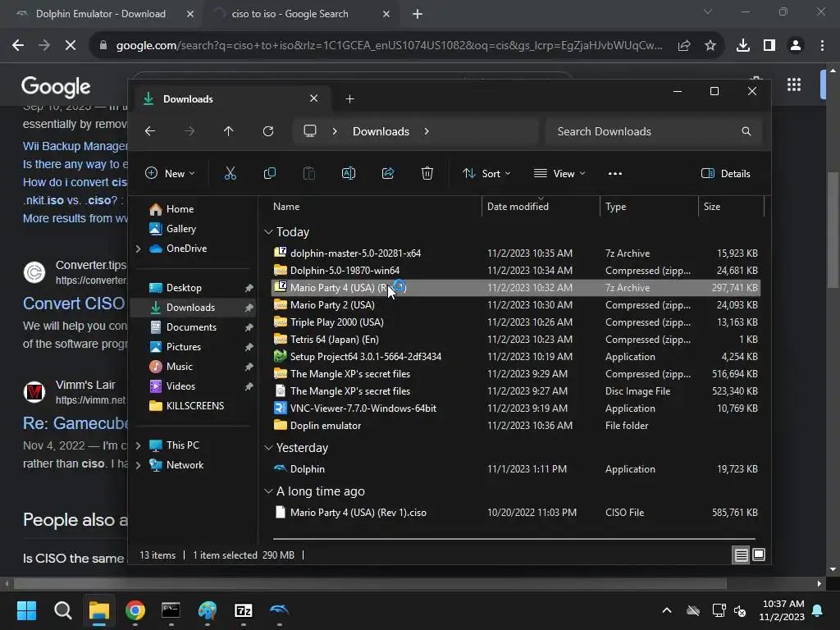Screen dimensions: 840x630
Task: Click chevron after Downloads in address bar
Action: [x=427, y=131]
